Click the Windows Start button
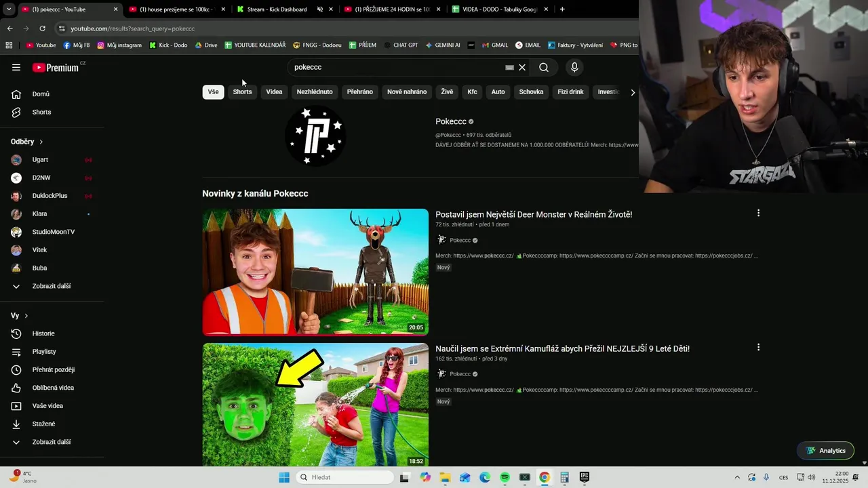This screenshot has height=488, width=868. [x=284, y=477]
